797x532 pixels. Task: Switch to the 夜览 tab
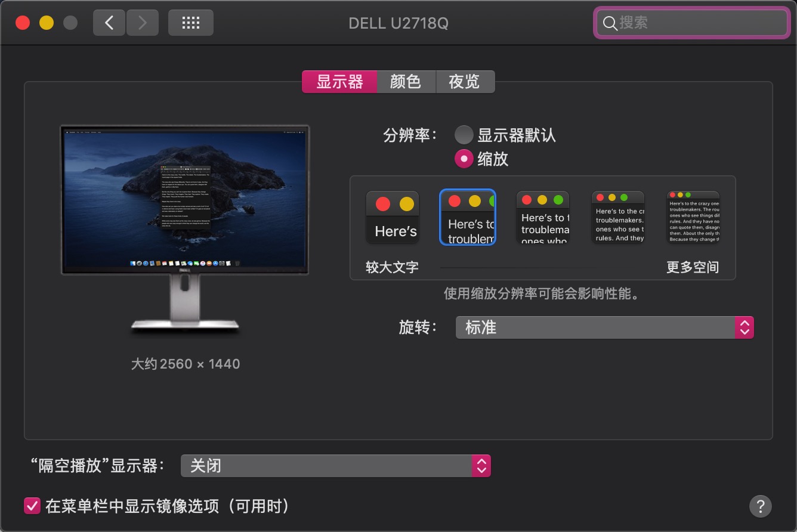click(465, 82)
